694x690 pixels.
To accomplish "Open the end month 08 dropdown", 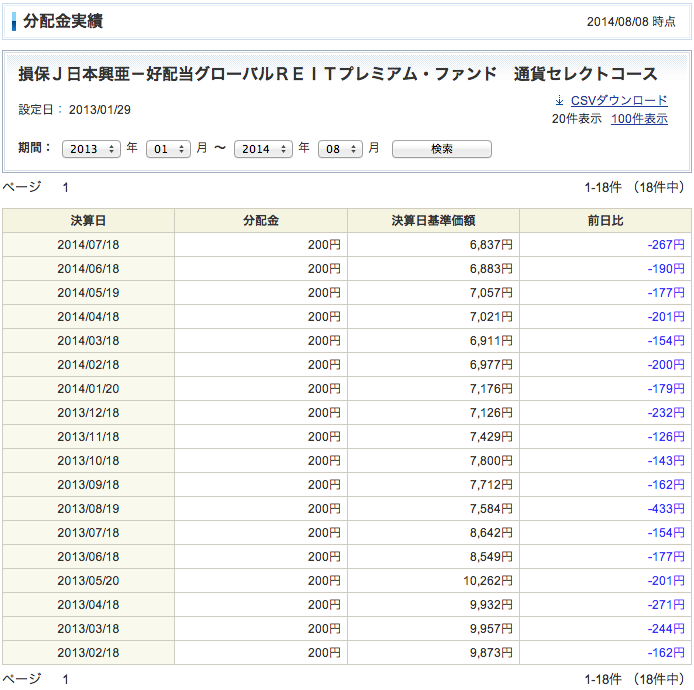I will pyautogui.click(x=340, y=149).
